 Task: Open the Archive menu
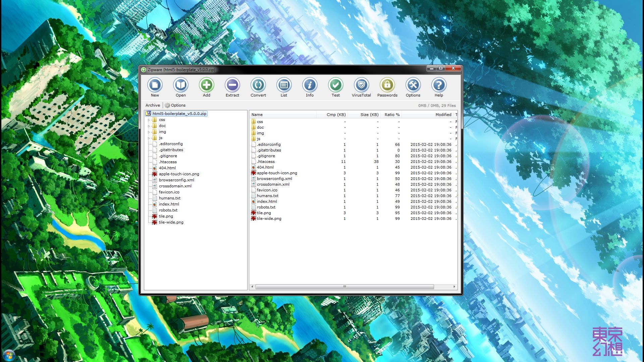[x=153, y=105]
